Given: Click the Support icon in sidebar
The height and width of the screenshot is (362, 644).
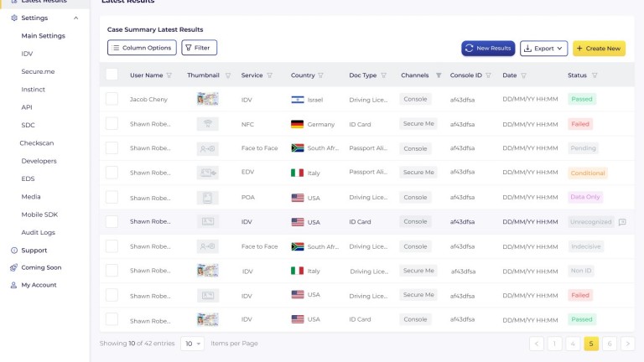Looking at the screenshot, I should 14,251.
